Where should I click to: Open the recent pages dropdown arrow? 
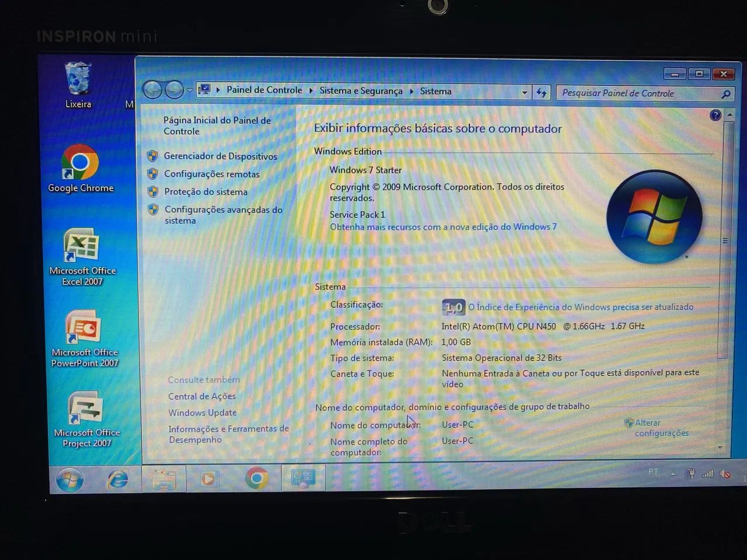[190, 90]
